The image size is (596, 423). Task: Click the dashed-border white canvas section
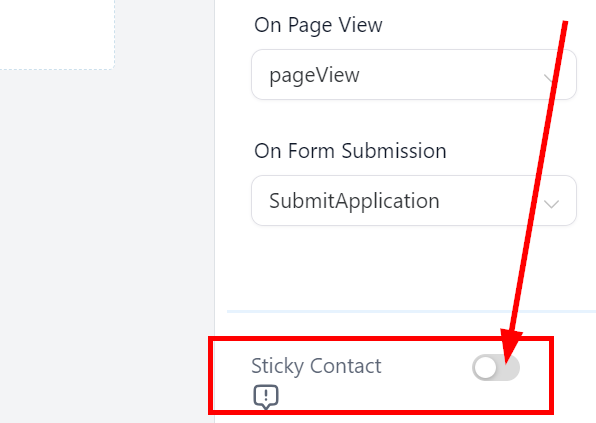(57, 34)
